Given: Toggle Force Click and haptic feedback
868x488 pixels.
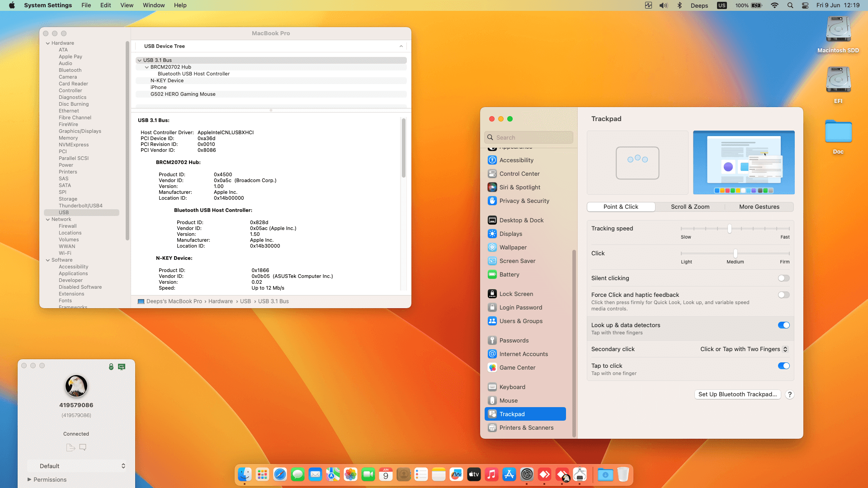Looking at the screenshot, I should coord(783,295).
